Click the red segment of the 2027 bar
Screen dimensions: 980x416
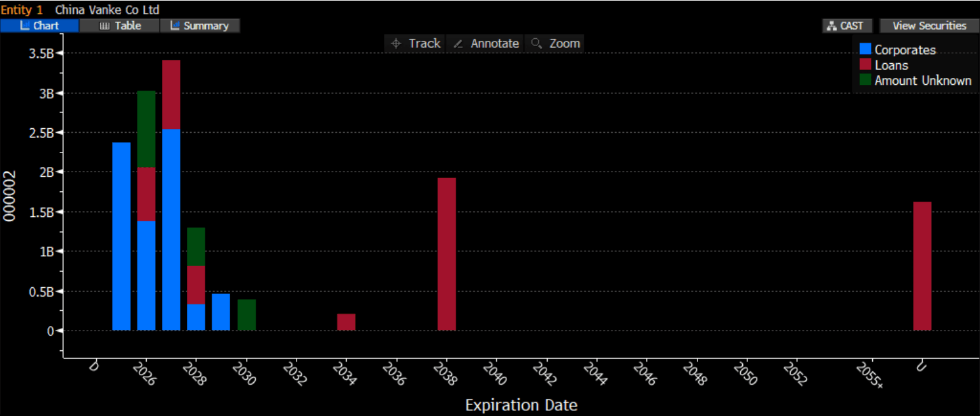click(171, 94)
